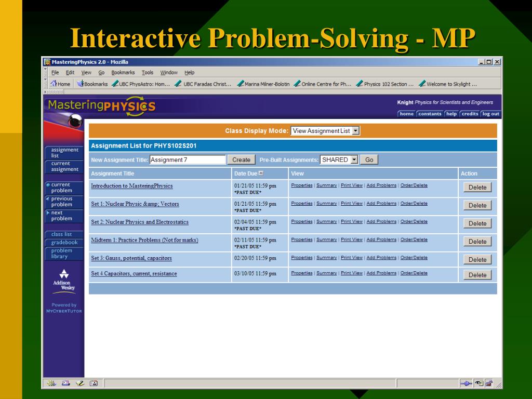This screenshot has height=399, width=532.
Task: Delete Set 4 Capacitors assignment
Action: (477, 275)
